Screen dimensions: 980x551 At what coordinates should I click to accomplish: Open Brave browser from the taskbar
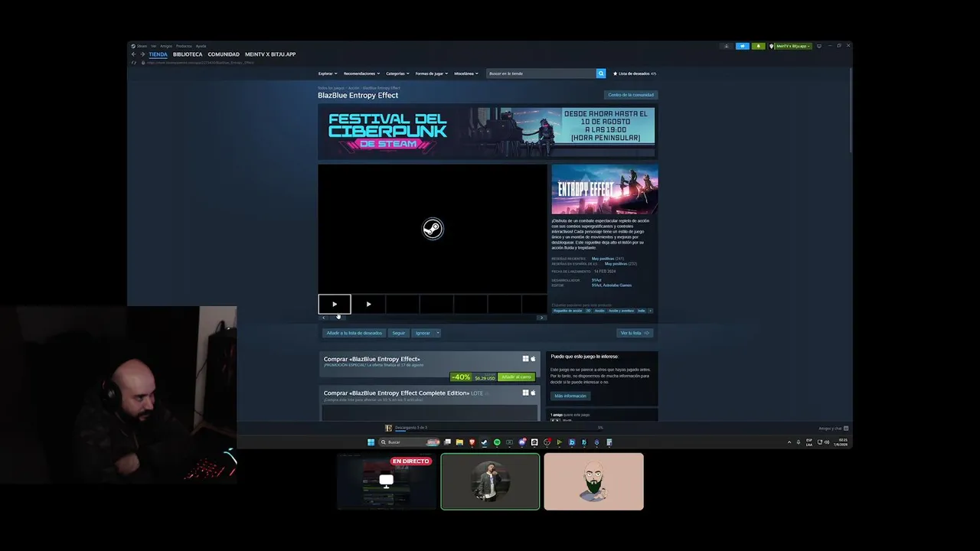coord(472,442)
